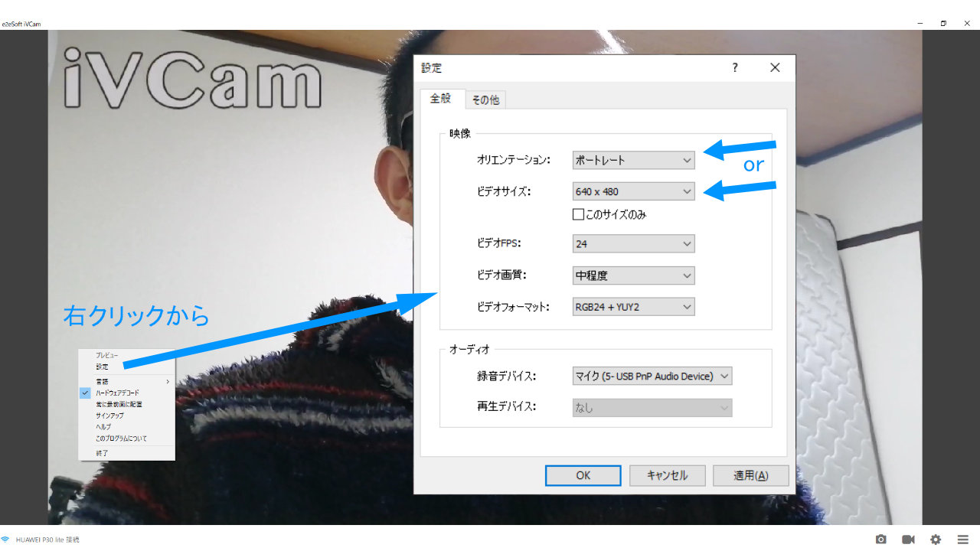
Task: Click the HUAWEI P30 lite connection status text
Action: coord(47,540)
